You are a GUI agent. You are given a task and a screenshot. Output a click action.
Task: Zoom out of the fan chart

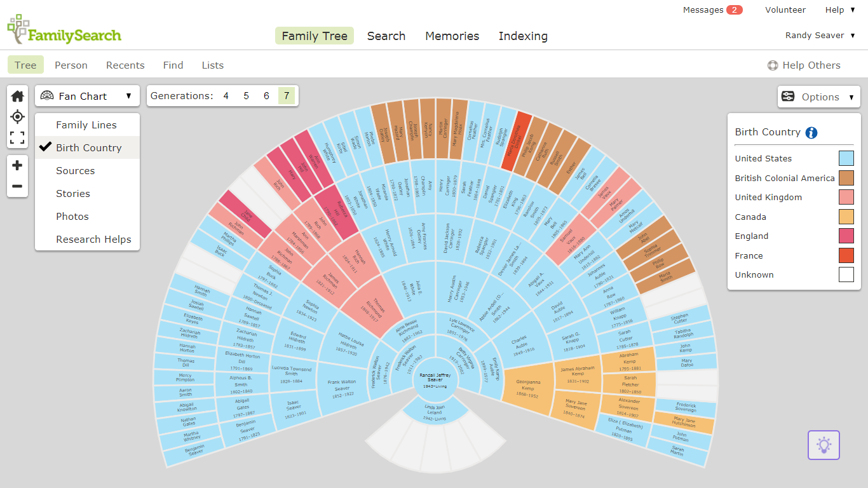pyautogui.click(x=17, y=186)
